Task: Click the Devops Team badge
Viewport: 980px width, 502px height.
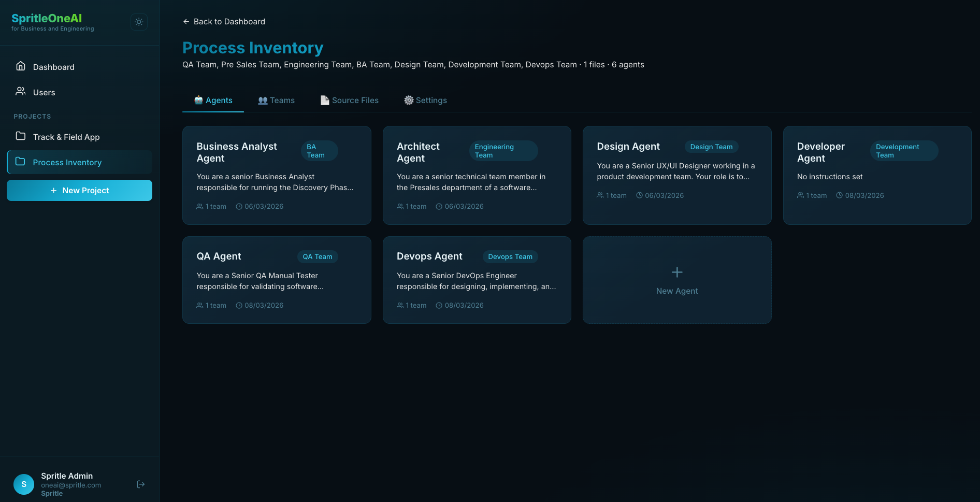Action: (510, 256)
